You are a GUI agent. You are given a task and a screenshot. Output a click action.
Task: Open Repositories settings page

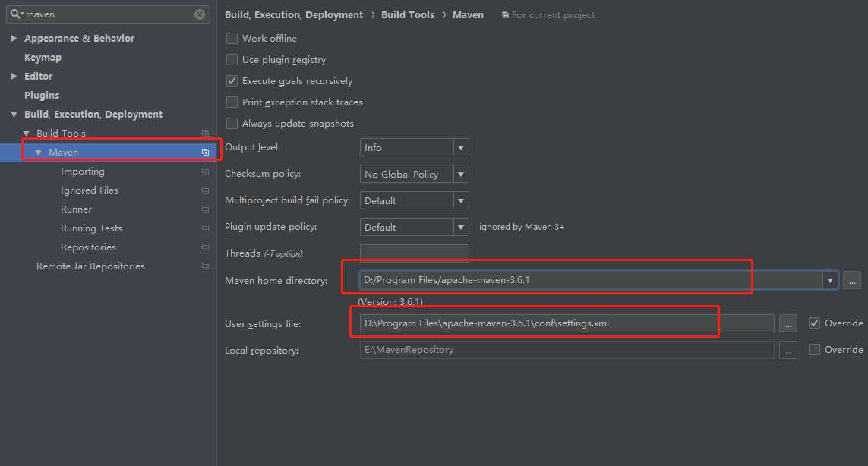[89, 247]
